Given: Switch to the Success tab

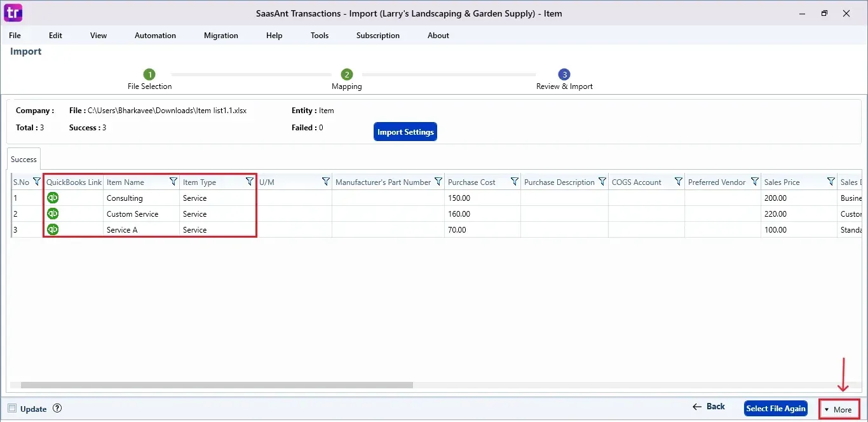Looking at the screenshot, I should (x=24, y=159).
